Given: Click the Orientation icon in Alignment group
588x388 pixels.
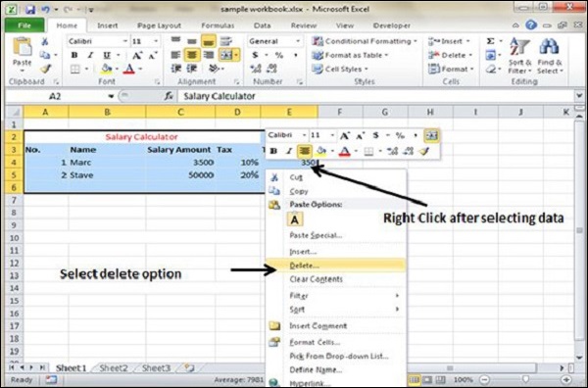Looking at the screenshot, I should 215,69.
